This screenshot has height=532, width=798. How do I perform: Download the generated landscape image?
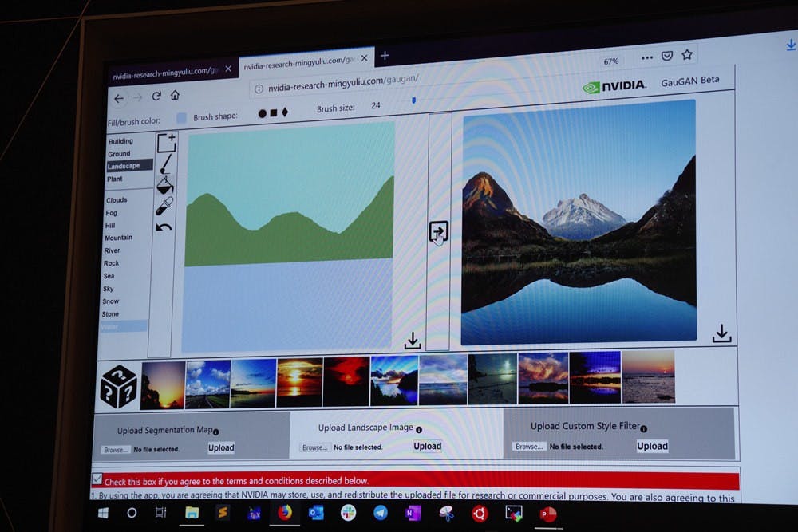(721, 333)
